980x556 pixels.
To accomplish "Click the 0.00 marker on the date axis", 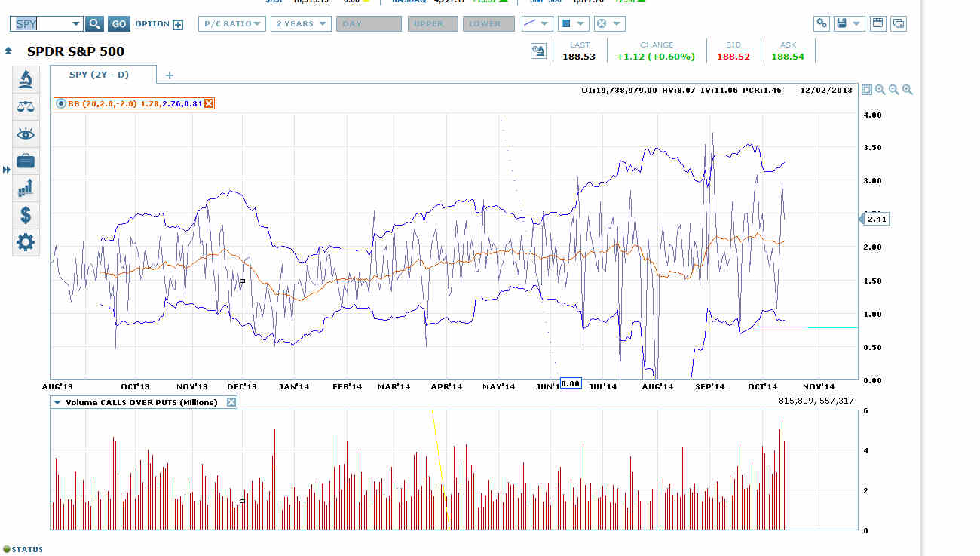I will [x=571, y=384].
